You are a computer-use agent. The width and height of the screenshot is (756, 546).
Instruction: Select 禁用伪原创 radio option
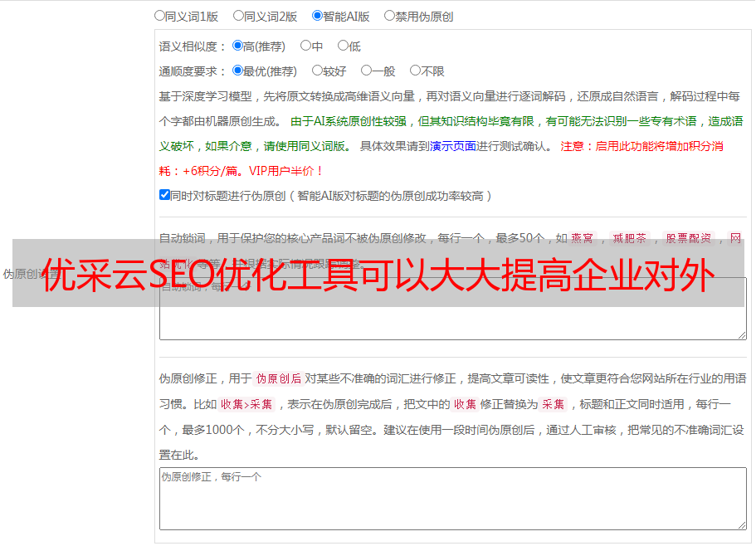point(389,16)
